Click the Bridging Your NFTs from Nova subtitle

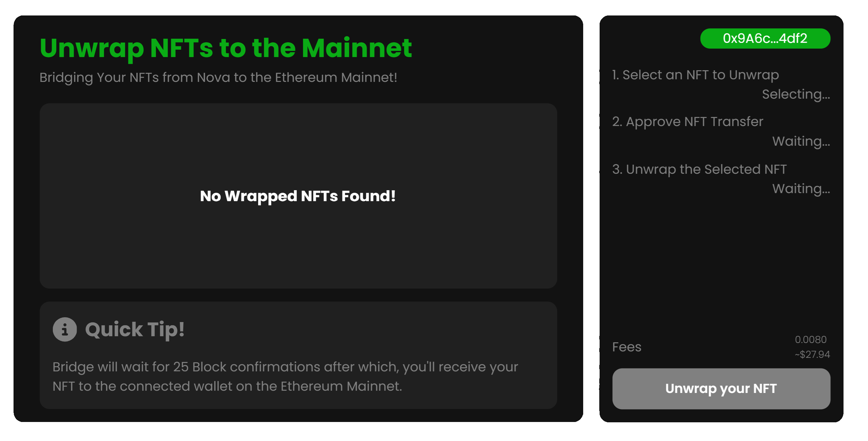[x=218, y=78]
